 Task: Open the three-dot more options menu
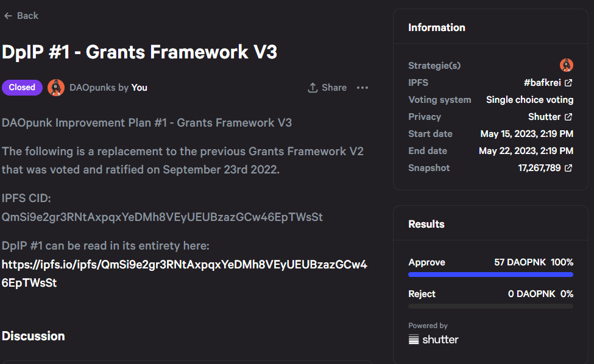pyautogui.click(x=362, y=88)
